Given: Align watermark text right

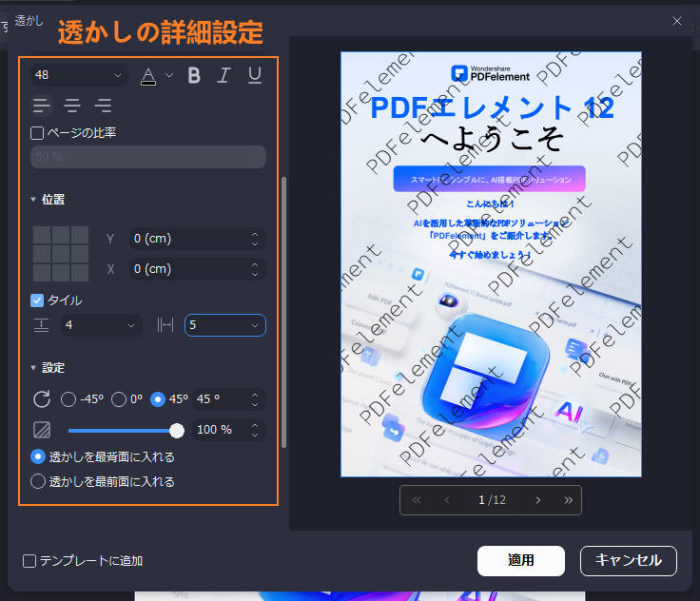Looking at the screenshot, I should (103, 106).
